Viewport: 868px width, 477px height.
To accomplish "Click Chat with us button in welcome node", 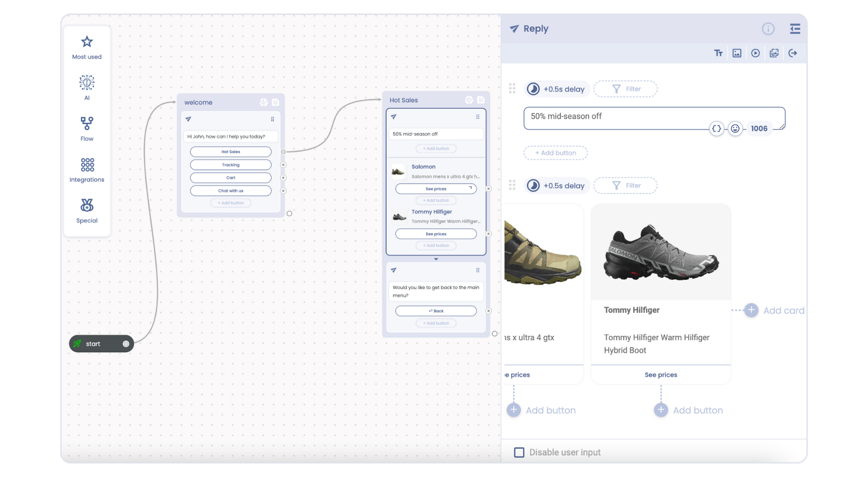I will [231, 191].
